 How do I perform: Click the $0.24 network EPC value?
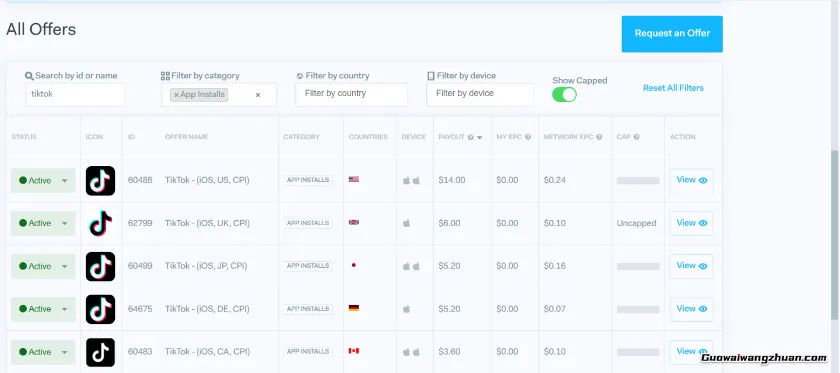coord(554,181)
